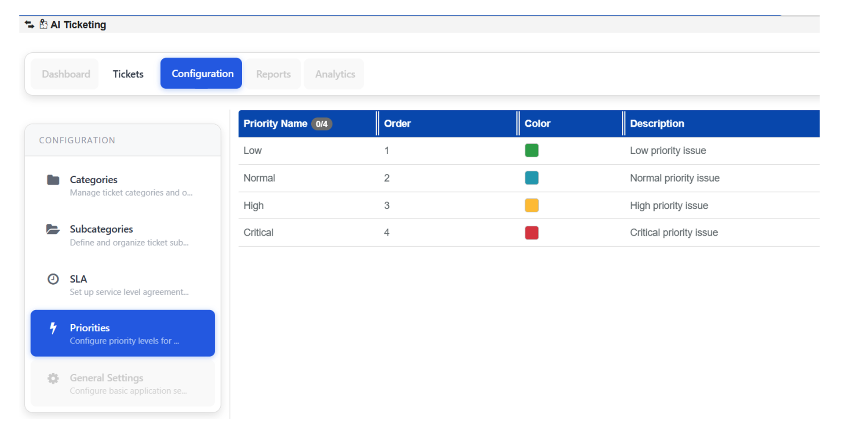Click the teal color swatch for Normal
The width and height of the screenshot is (868, 435).
pyautogui.click(x=531, y=178)
